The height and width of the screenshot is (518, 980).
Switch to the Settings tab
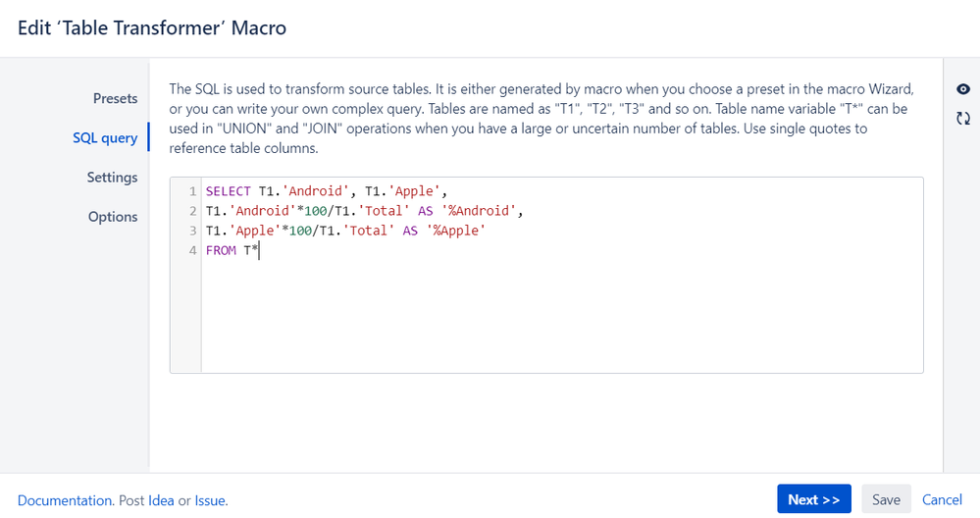(112, 178)
